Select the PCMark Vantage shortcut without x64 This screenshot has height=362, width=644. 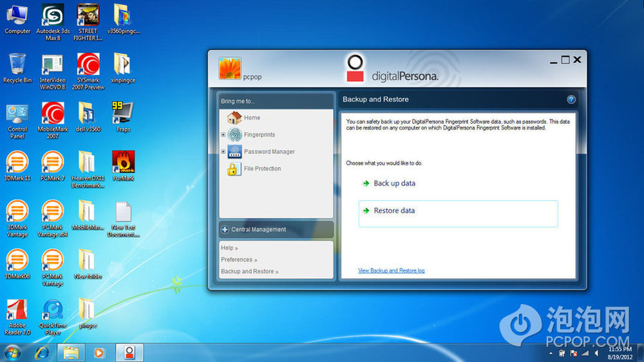coord(53,268)
